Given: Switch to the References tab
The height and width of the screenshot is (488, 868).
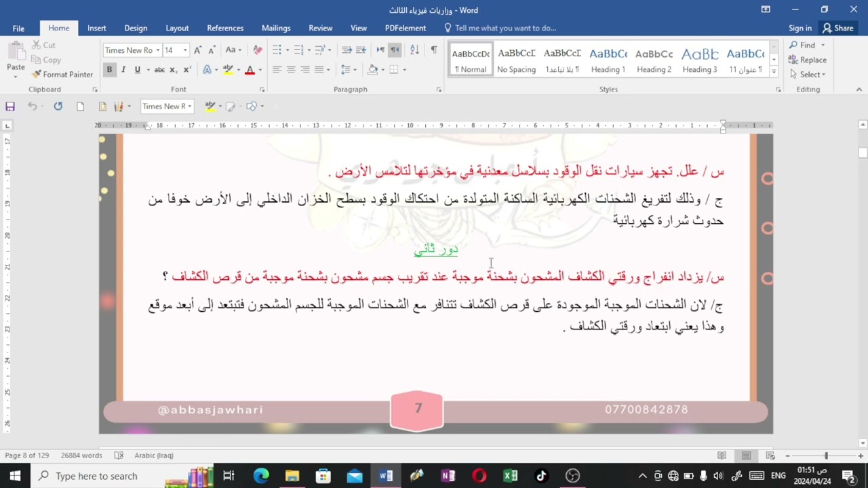Looking at the screenshot, I should click(225, 28).
